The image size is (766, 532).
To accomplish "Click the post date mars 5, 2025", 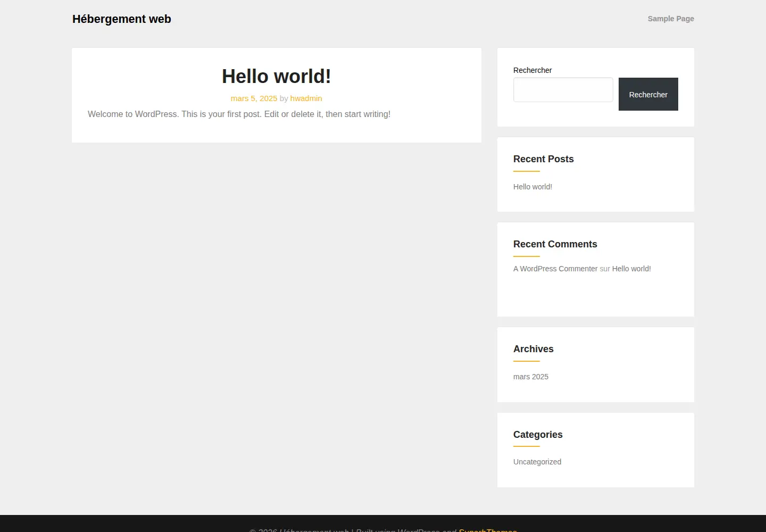I will pyautogui.click(x=254, y=98).
